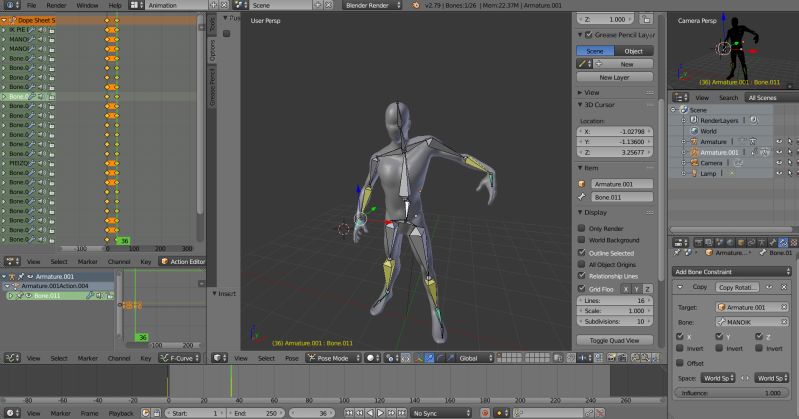Expand the RenderLayers tree item
This screenshot has height=419, width=799.
pyautogui.click(x=684, y=120)
